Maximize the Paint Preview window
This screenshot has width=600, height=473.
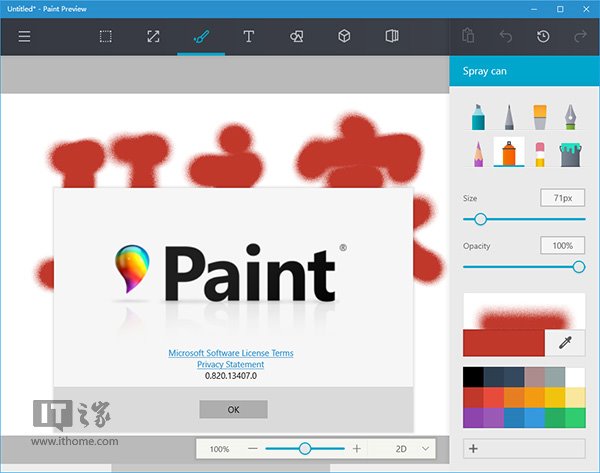coord(560,9)
